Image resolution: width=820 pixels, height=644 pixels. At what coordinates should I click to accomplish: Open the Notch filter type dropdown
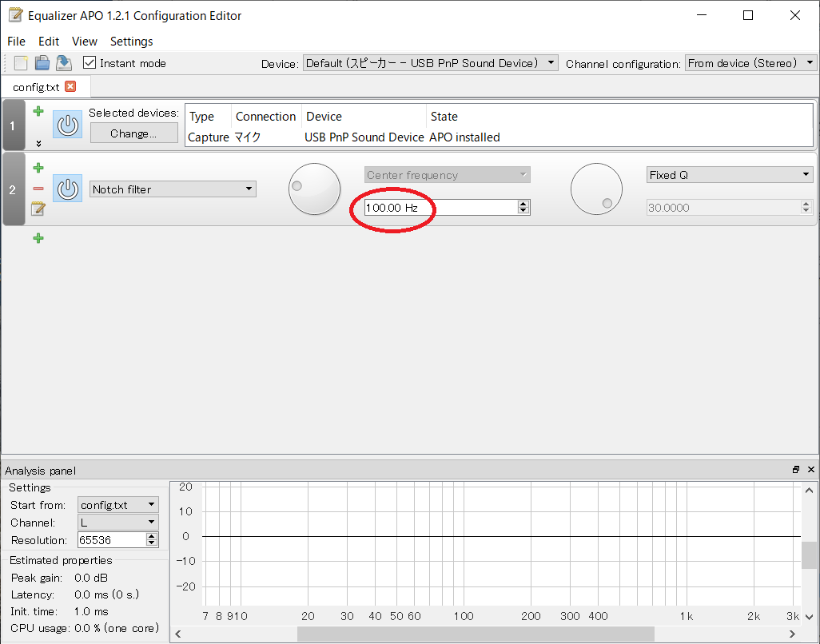click(173, 189)
